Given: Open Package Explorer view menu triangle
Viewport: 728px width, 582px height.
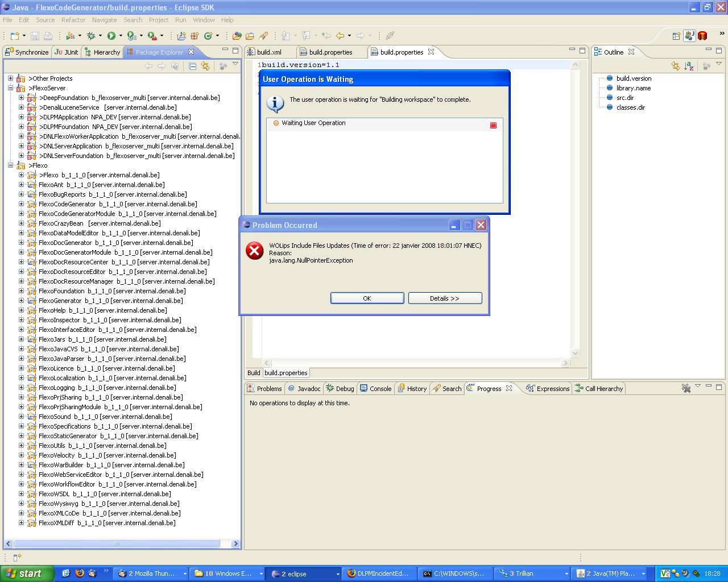Looking at the screenshot, I should click(x=235, y=64).
